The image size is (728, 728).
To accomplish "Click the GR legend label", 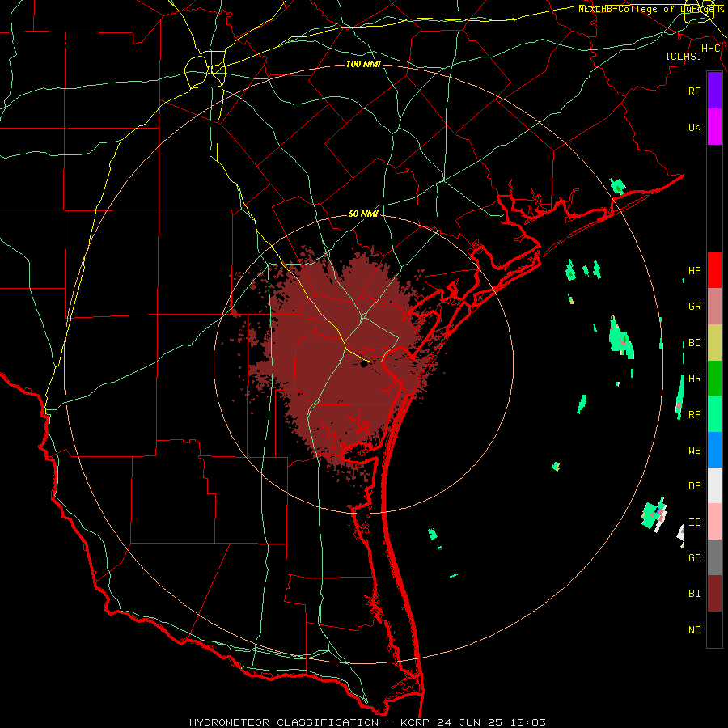I will [694, 307].
